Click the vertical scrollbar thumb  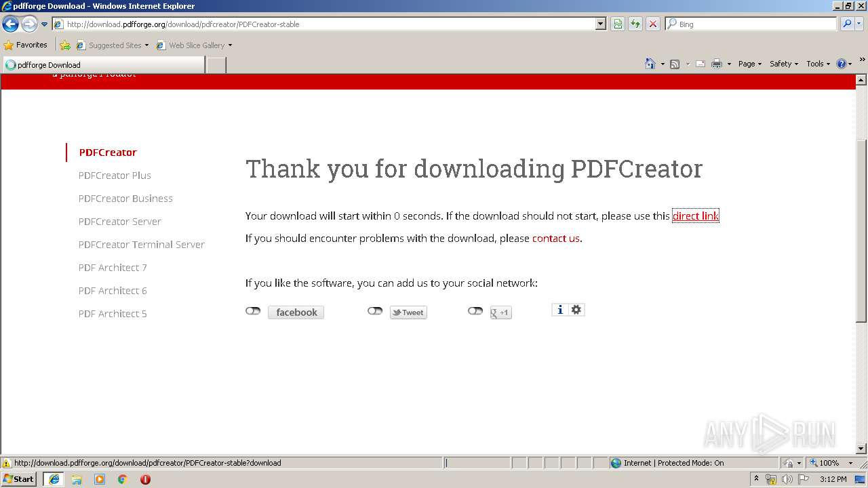tap(861, 230)
